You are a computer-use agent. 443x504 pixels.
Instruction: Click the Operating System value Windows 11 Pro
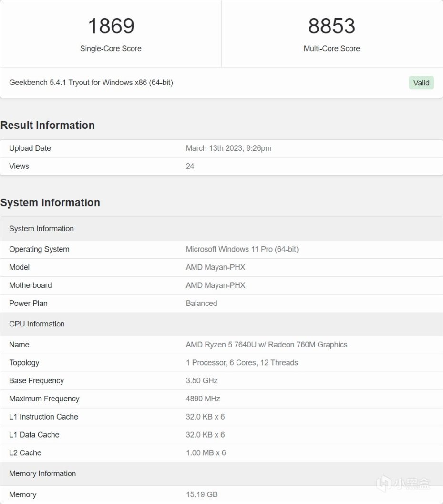(x=242, y=249)
